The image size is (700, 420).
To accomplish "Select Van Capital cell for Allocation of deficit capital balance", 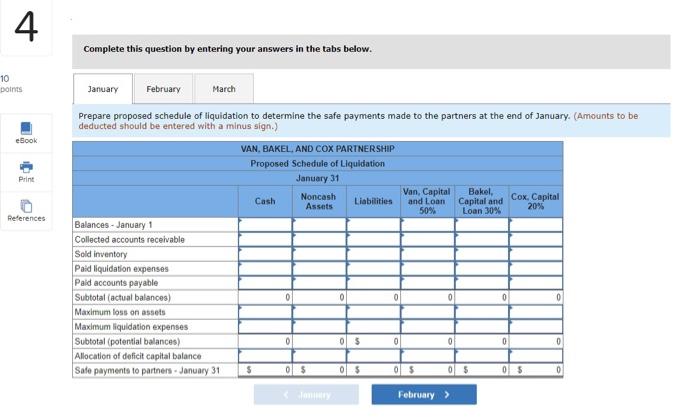I will 428,356.
